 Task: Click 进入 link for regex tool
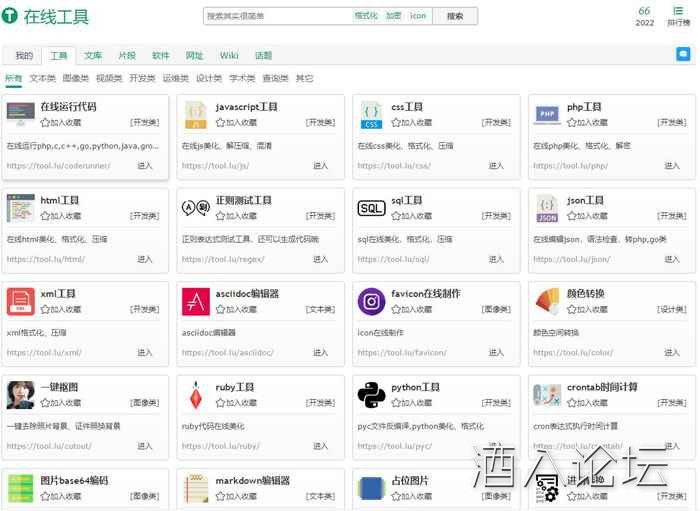[x=320, y=259]
